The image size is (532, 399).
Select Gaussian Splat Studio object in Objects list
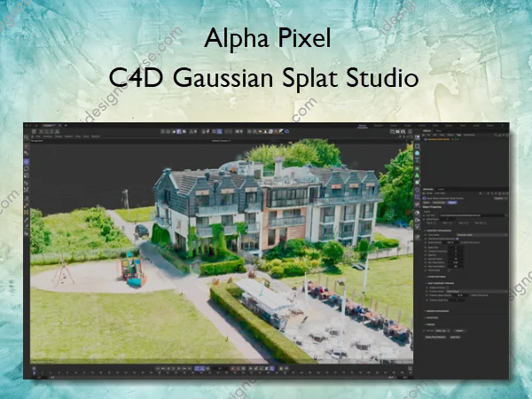[438, 139]
